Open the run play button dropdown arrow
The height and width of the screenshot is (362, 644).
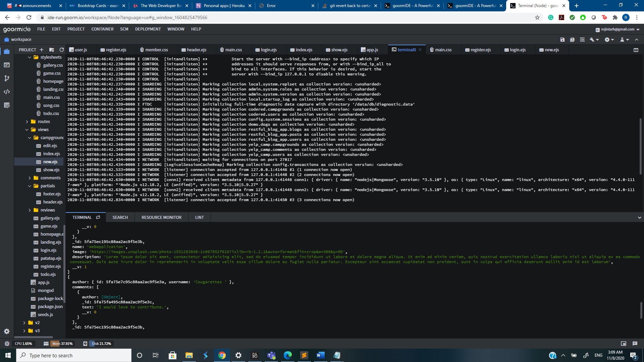click(613, 40)
